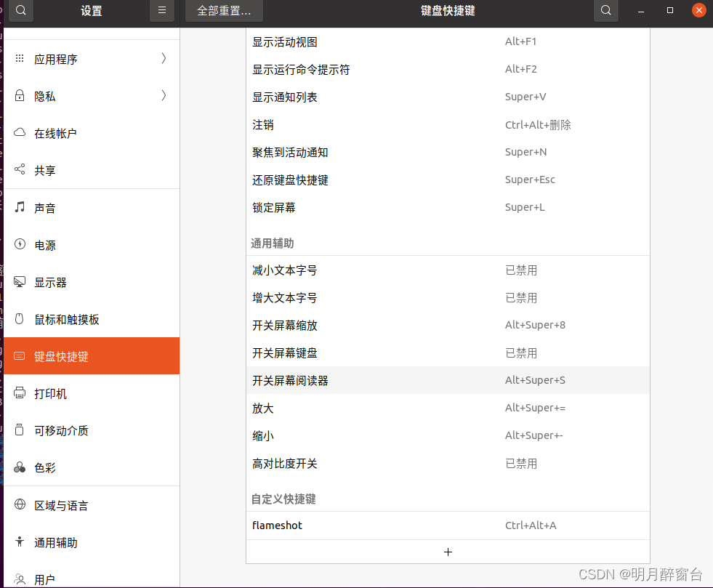Click the Color icon
Viewport: 713px width, 588px height.
click(x=20, y=467)
